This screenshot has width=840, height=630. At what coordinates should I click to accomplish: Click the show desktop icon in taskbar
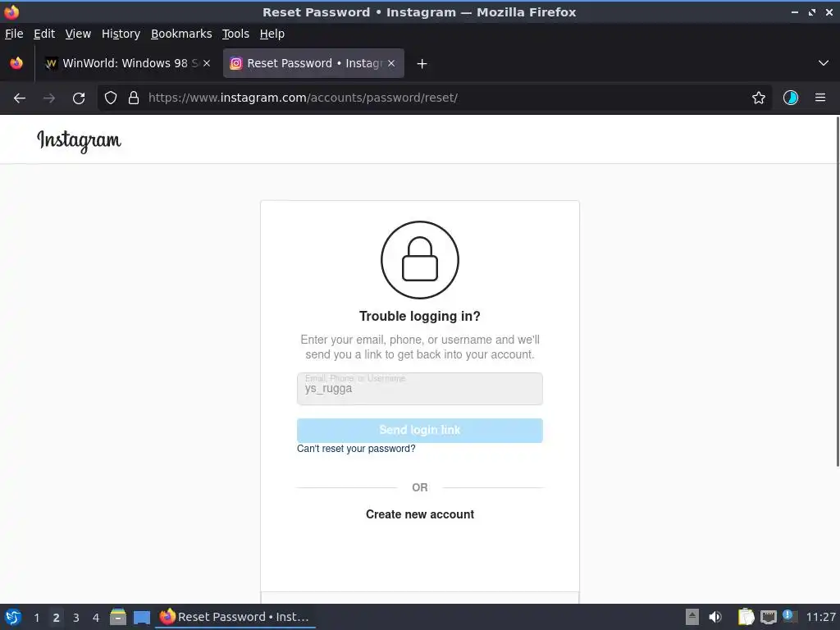(142, 618)
